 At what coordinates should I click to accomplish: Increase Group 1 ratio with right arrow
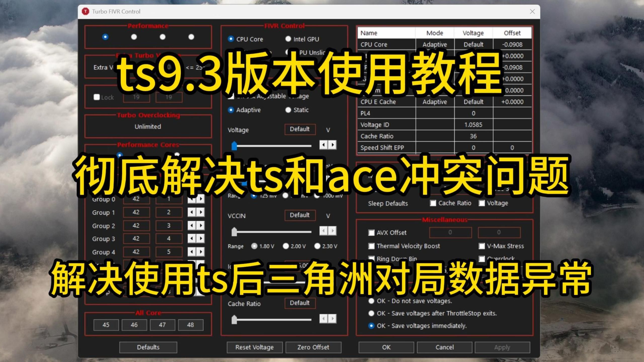(x=200, y=212)
